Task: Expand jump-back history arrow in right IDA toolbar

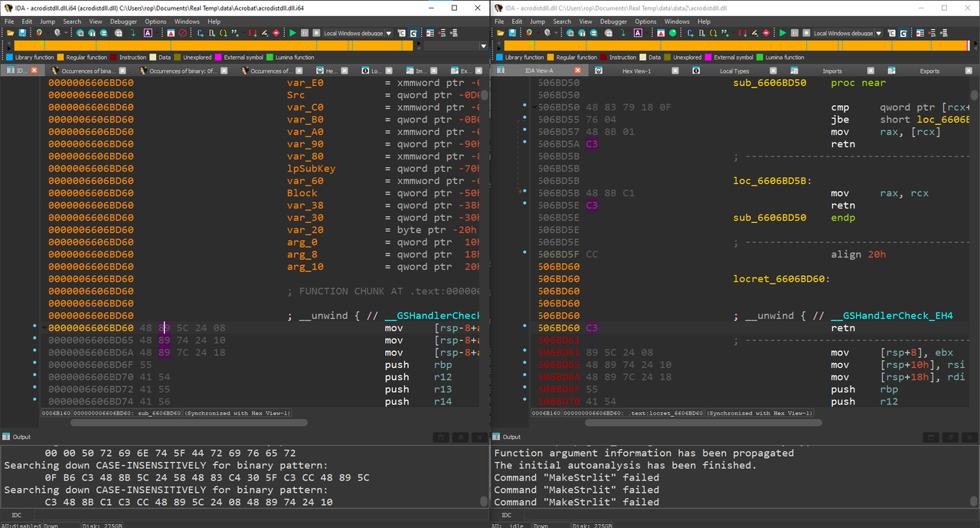Action: [537, 33]
